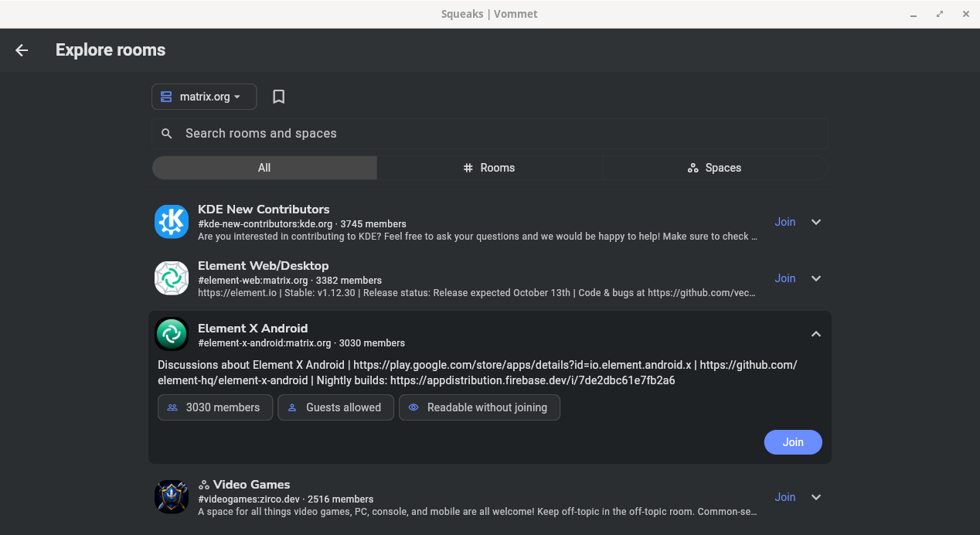Join the Video Games space
Viewport: 980px width, 535px height.
[785, 497]
